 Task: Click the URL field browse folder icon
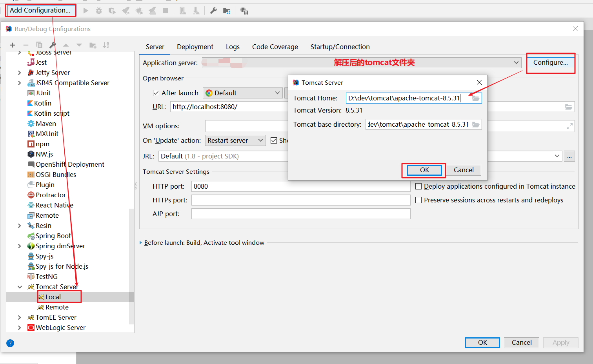point(569,107)
